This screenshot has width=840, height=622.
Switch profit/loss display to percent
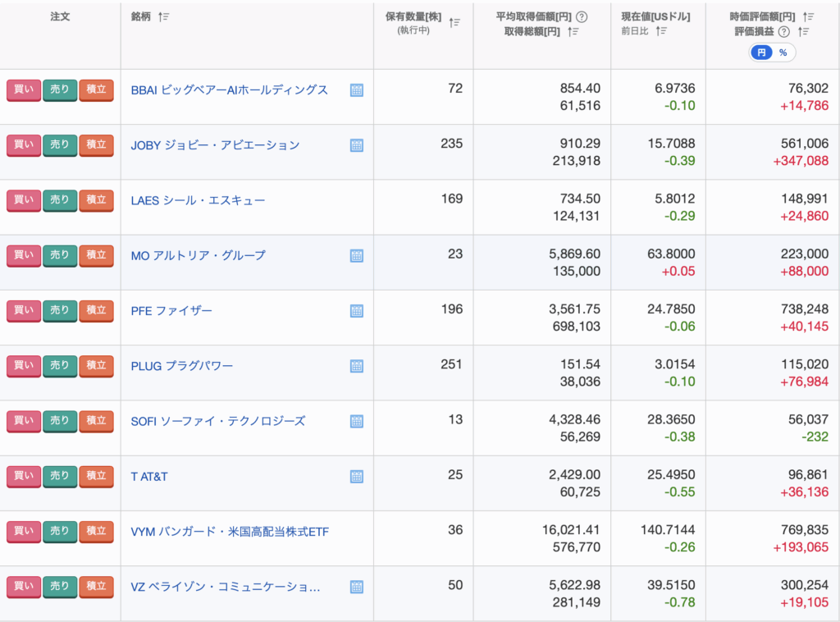click(783, 53)
